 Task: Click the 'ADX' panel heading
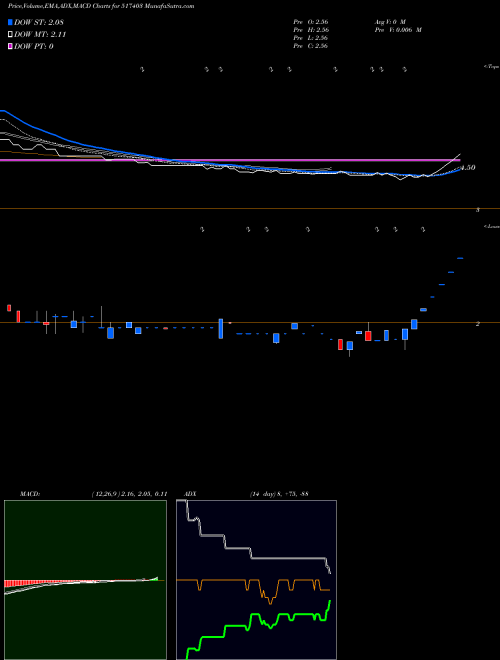(x=191, y=494)
